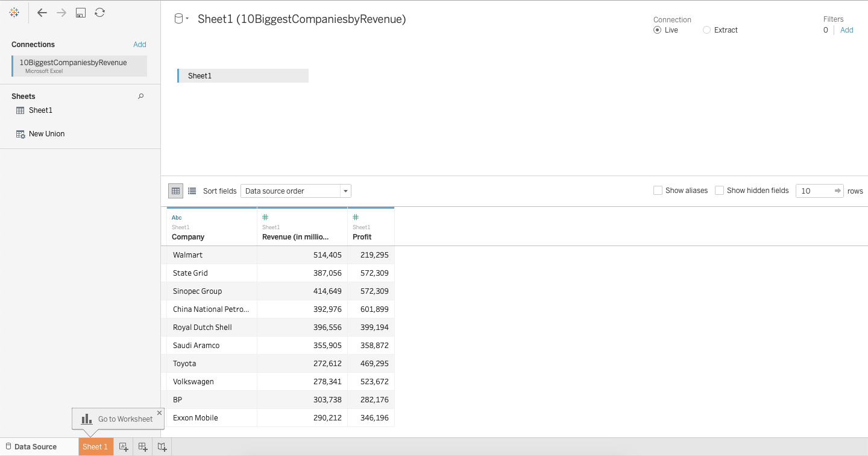
Task: Click revenue value 514,405
Action: [327, 255]
